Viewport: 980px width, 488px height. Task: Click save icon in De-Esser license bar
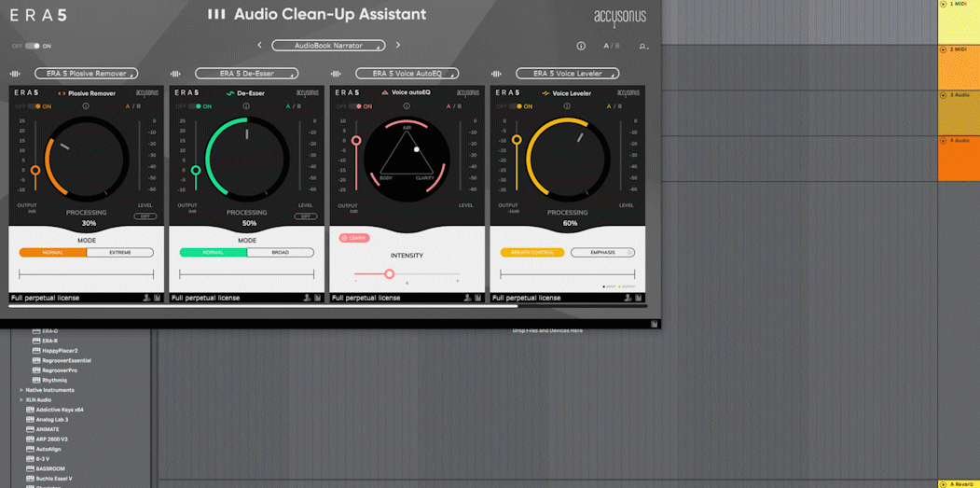[x=318, y=298]
